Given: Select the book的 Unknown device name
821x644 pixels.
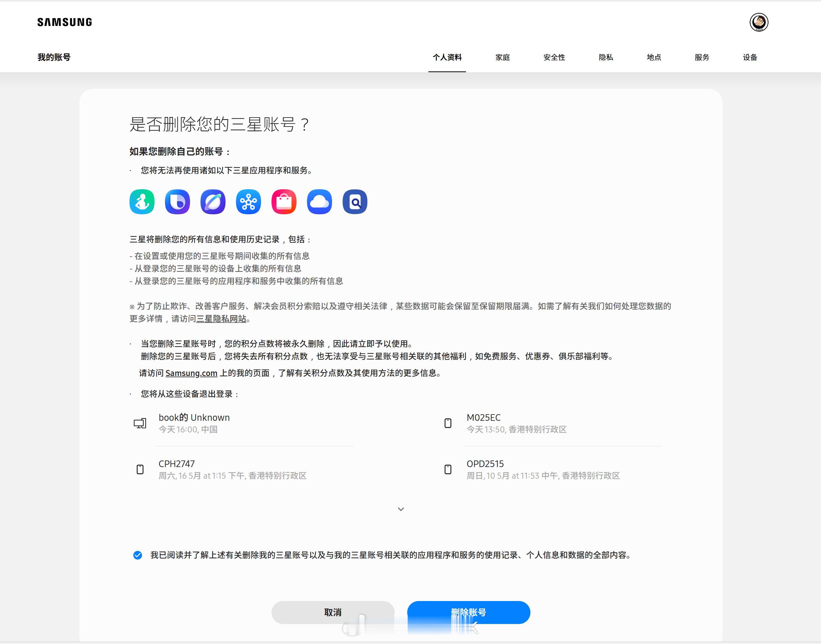Looking at the screenshot, I should [x=194, y=417].
